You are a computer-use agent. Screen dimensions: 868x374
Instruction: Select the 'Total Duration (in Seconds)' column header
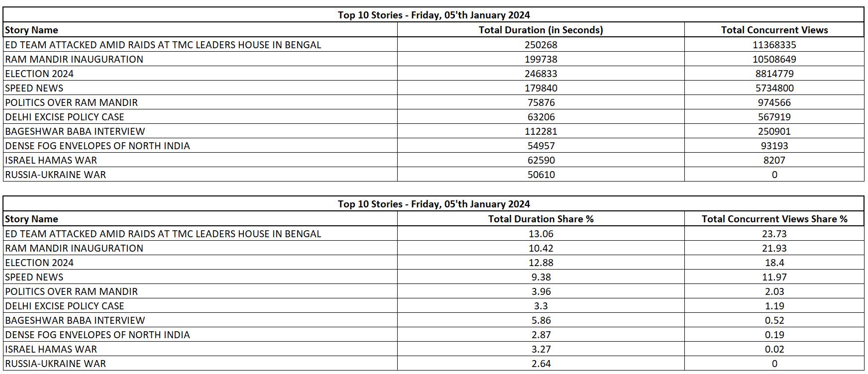(x=541, y=30)
